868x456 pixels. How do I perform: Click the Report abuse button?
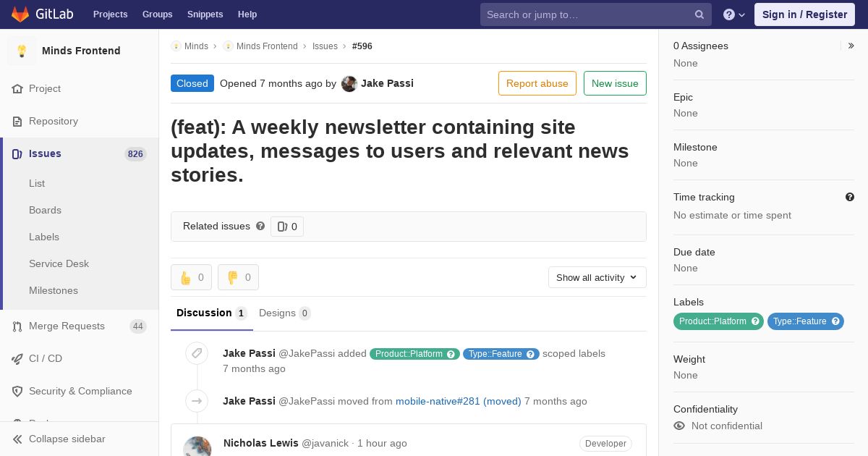coord(537,83)
